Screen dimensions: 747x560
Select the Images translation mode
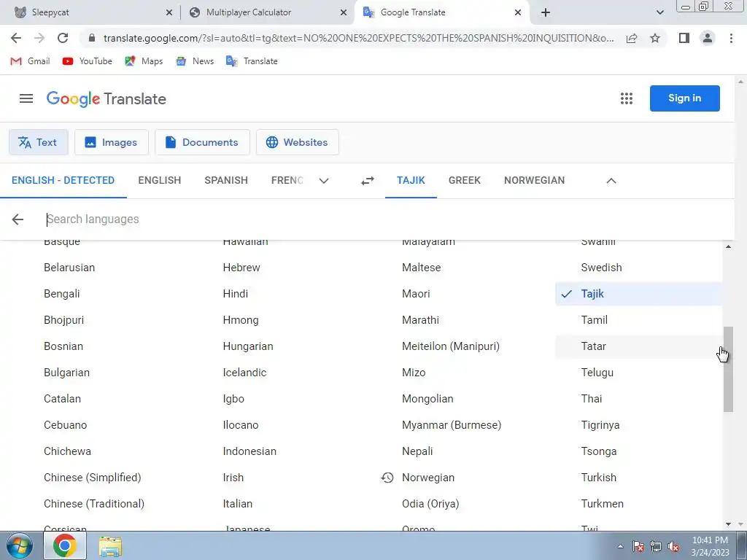click(x=112, y=142)
